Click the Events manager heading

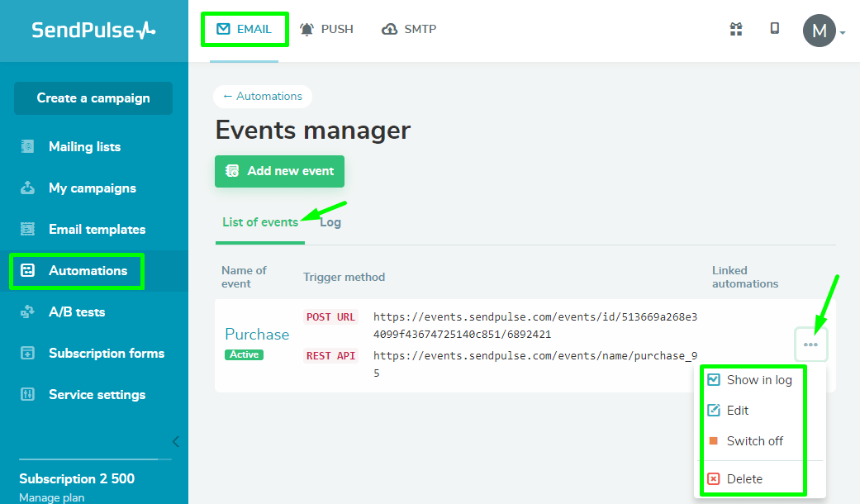312,131
